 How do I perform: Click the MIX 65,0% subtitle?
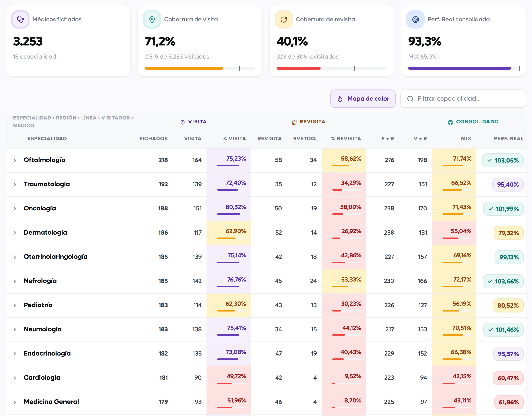tap(422, 57)
